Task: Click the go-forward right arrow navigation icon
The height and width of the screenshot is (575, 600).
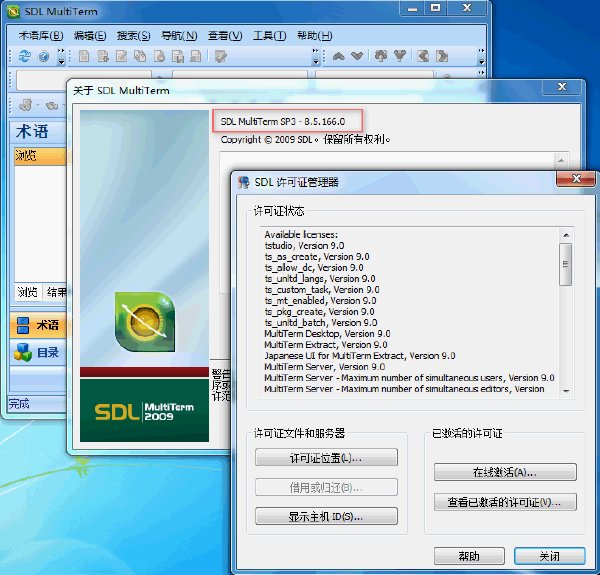Action: click(x=442, y=56)
